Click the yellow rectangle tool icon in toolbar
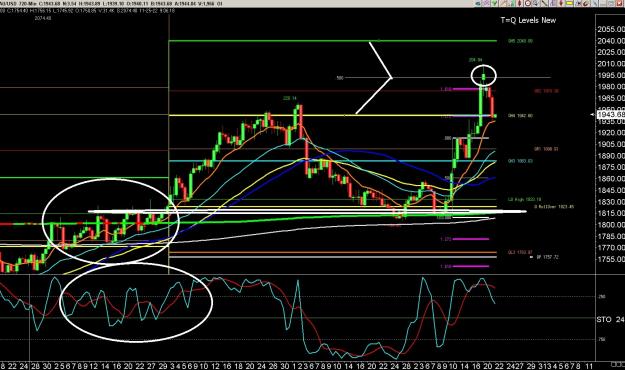This screenshot has width=625, height=370. pos(569,3)
